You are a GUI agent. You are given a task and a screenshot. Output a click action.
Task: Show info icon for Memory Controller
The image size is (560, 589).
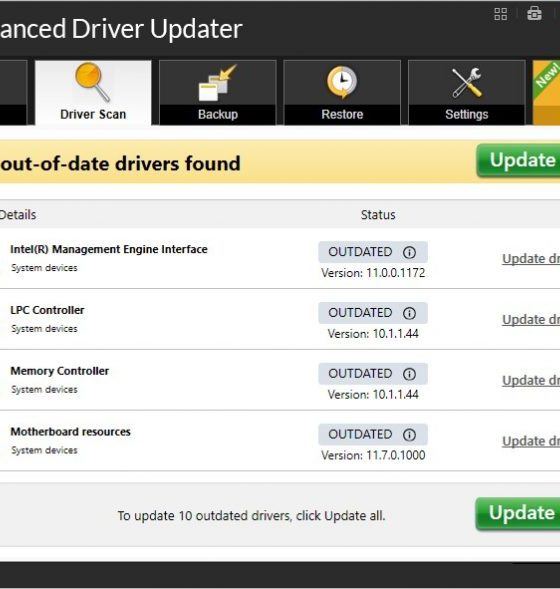click(409, 374)
